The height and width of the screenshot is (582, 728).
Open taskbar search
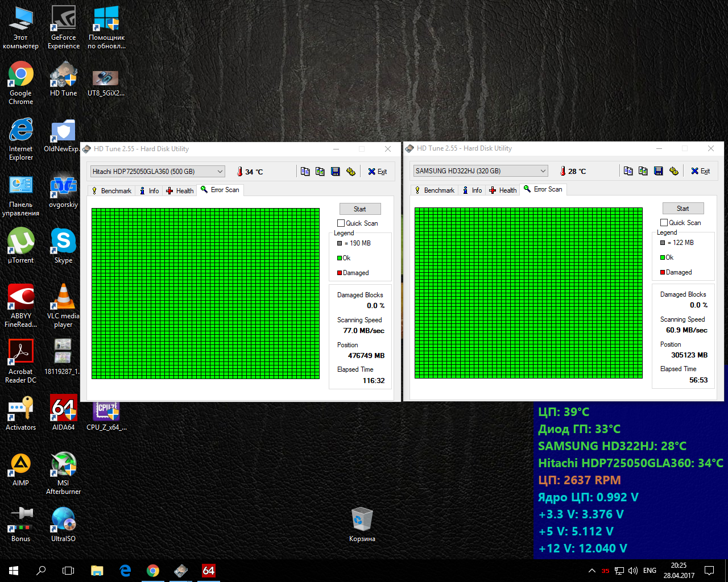pyautogui.click(x=41, y=571)
